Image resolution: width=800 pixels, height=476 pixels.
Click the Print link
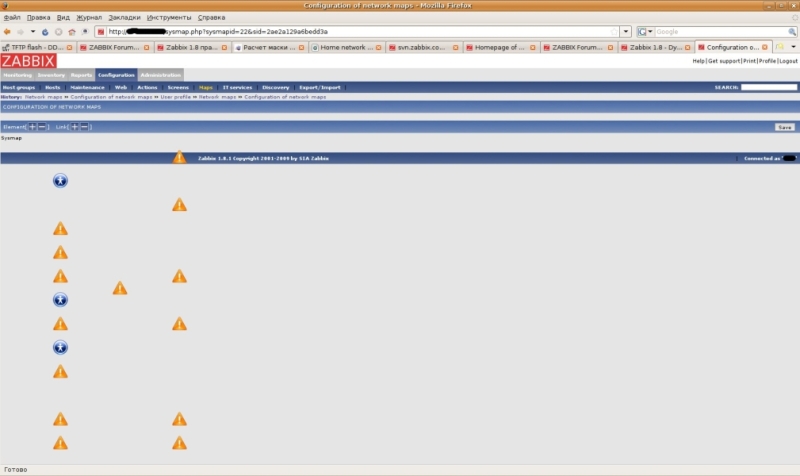coord(749,61)
